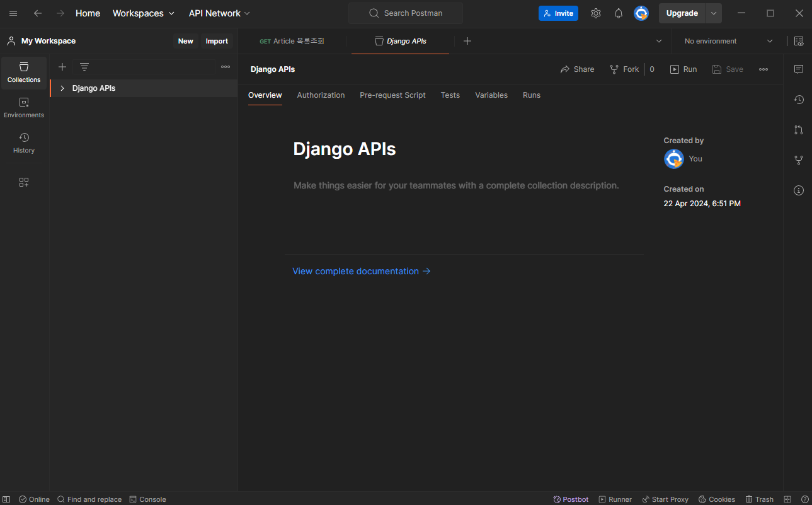Select the Overview tab

click(265, 95)
